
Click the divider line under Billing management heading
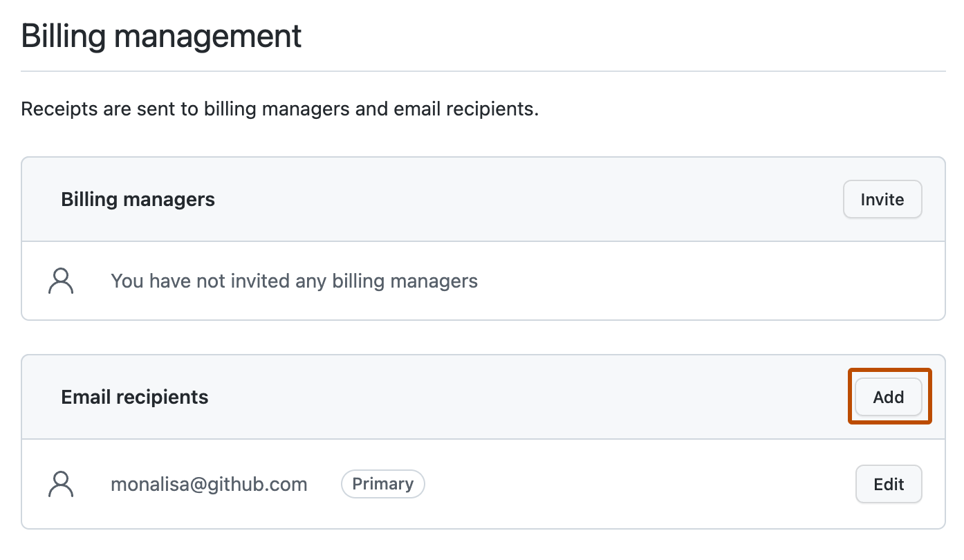tap(483, 71)
